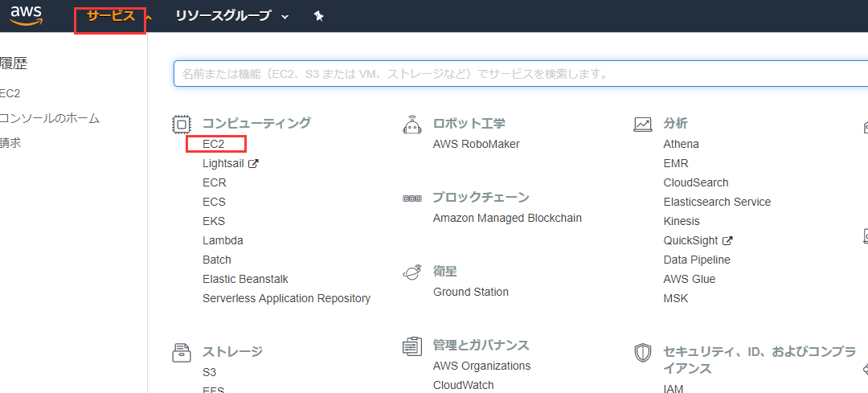This screenshot has width=868, height=393.
Task: Open AWS Organizations service
Action: (481, 366)
